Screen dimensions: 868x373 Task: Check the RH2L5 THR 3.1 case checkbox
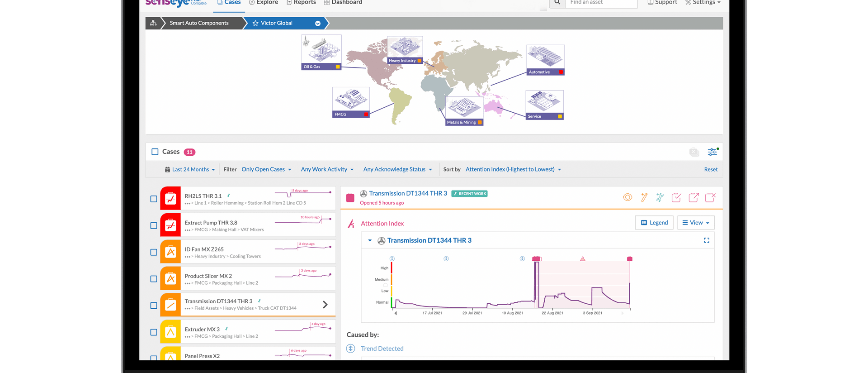coord(154,199)
